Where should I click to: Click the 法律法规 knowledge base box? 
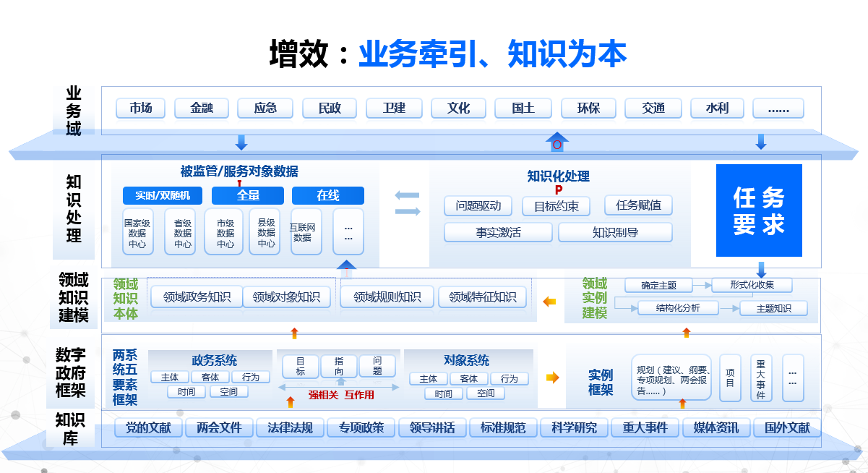(x=290, y=427)
